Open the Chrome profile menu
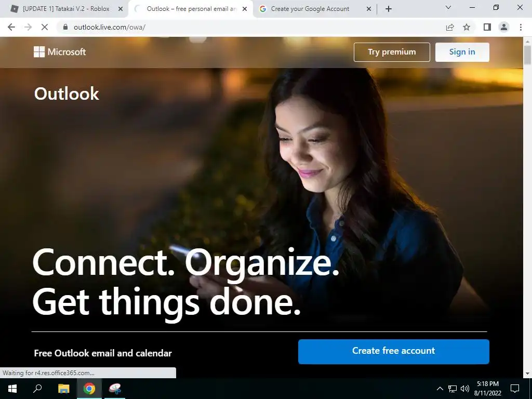Screen dimensions: 532x399 (x=504, y=27)
